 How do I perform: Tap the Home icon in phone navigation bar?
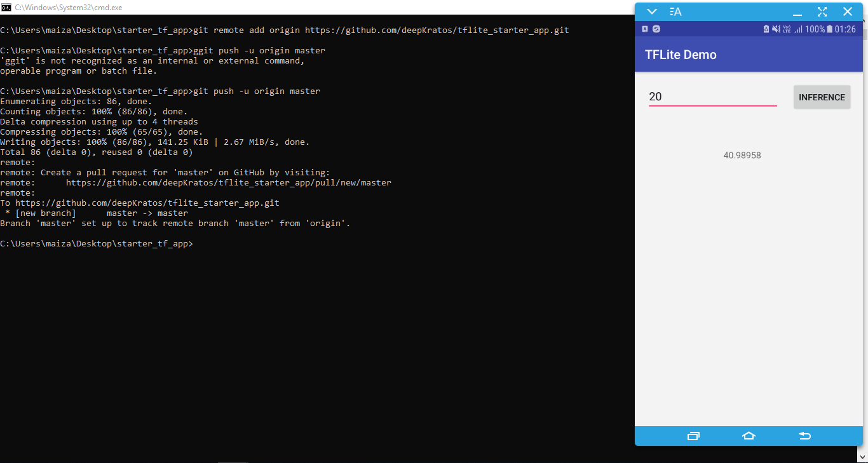pos(749,436)
